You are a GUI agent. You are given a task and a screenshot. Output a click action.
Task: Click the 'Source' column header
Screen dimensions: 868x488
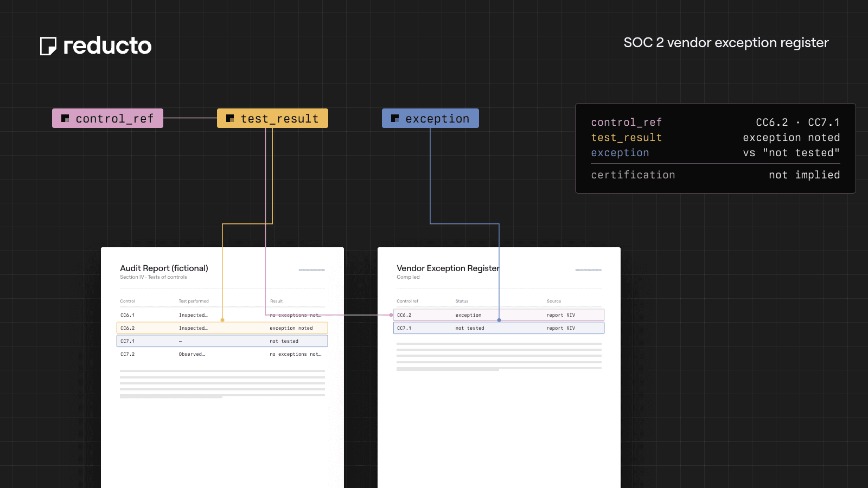point(554,301)
